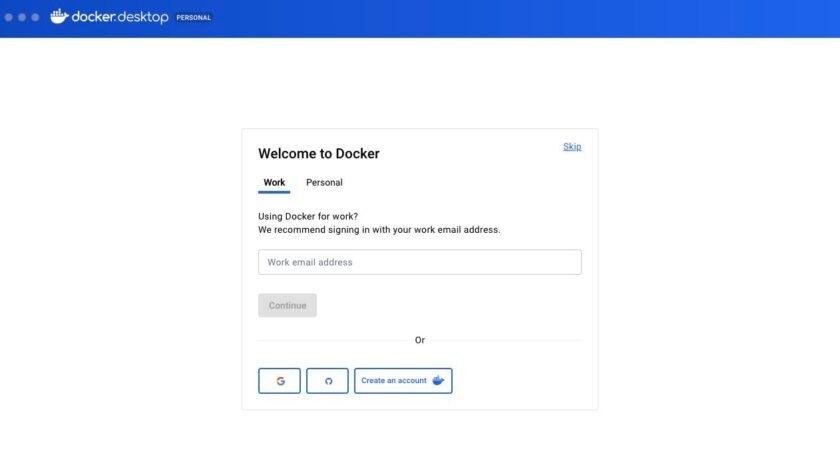
Task: Click the disabled Continue button
Action: [287, 305]
